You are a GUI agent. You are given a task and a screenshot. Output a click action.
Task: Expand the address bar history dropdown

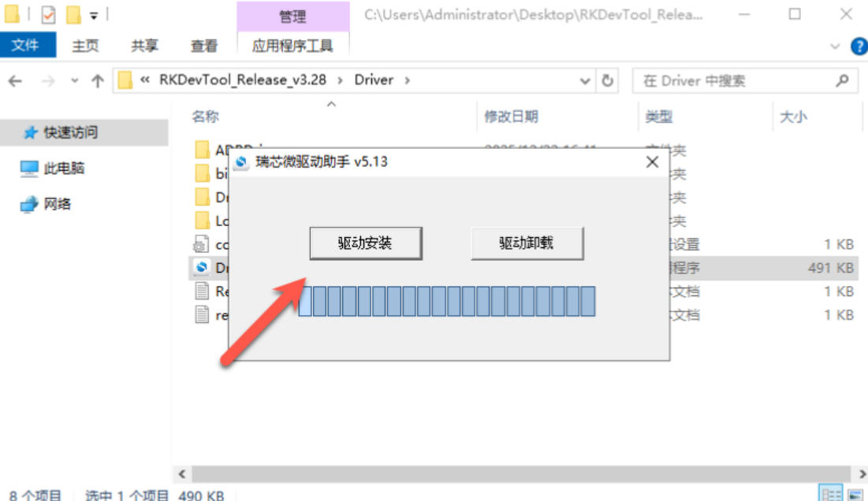point(585,80)
